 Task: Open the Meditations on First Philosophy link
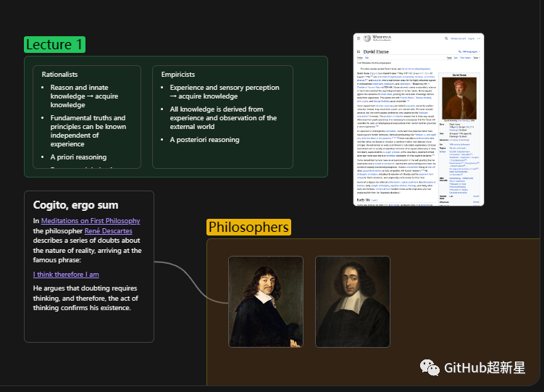(91, 220)
